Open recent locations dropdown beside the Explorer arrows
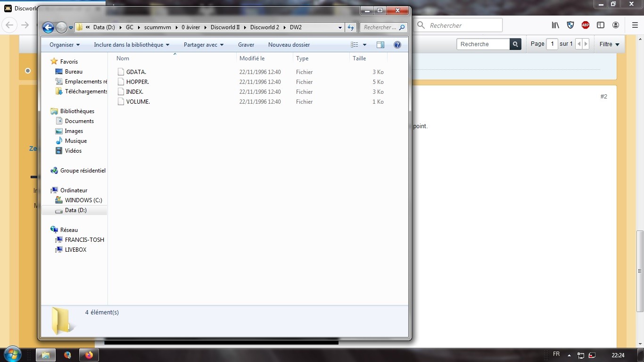 pyautogui.click(x=71, y=28)
